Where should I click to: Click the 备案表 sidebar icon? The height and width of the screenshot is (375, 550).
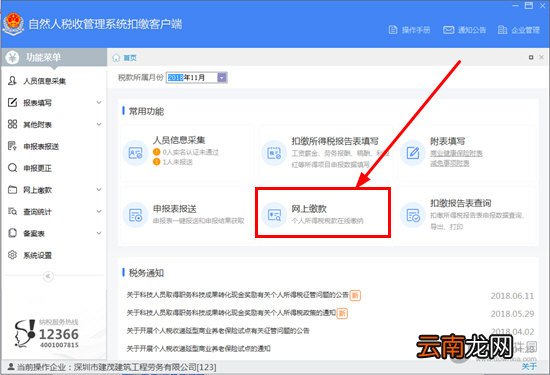point(12,233)
